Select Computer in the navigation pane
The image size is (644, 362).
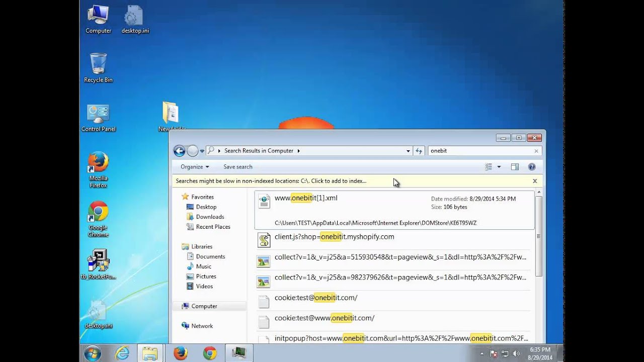click(209, 306)
